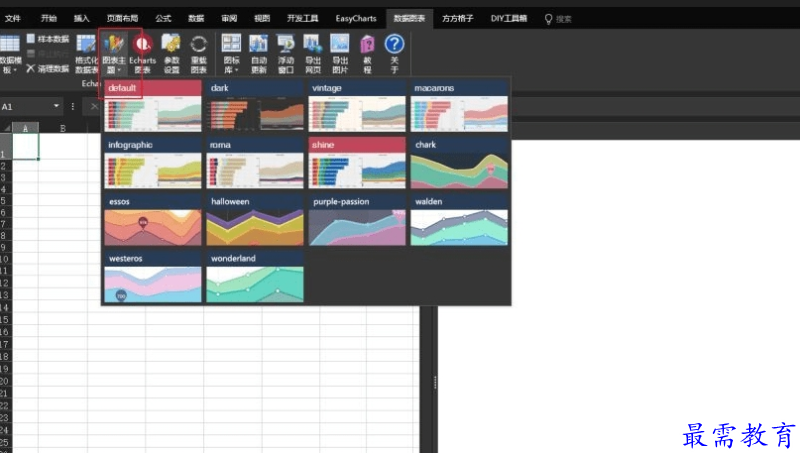Switch to the 插入 insert tab
The image size is (804, 467).
click(82, 18)
